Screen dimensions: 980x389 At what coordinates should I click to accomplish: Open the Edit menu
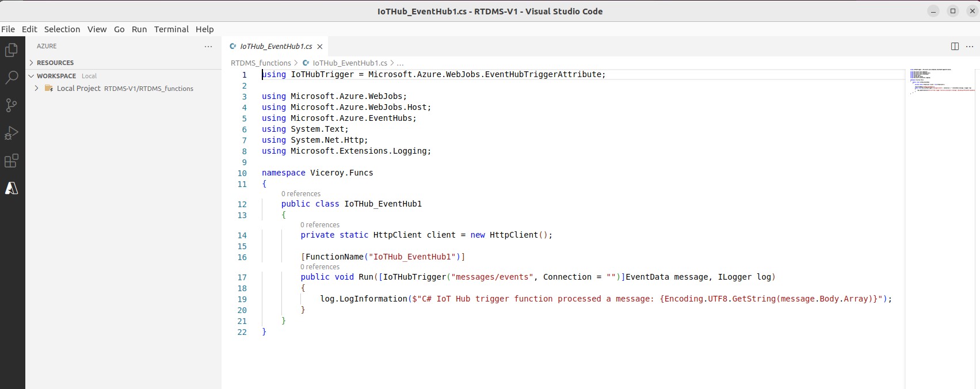pyautogui.click(x=29, y=29)
